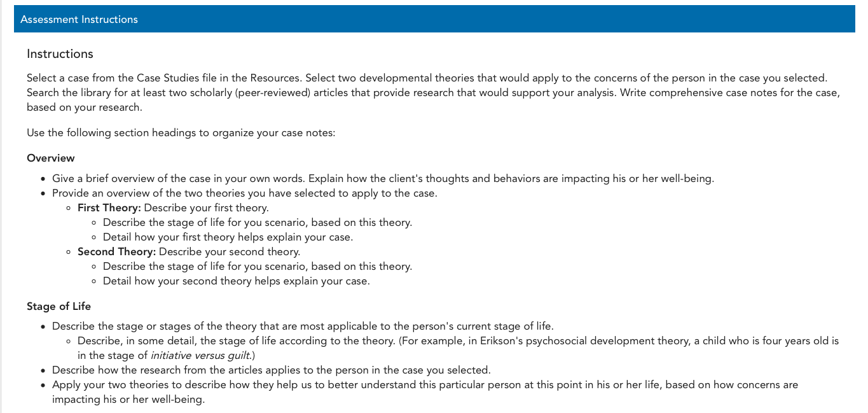The height and width of the screenshot is (413, 868).
Task: Collapse the Assessment Instructions header bar
Action: [434, 19]
